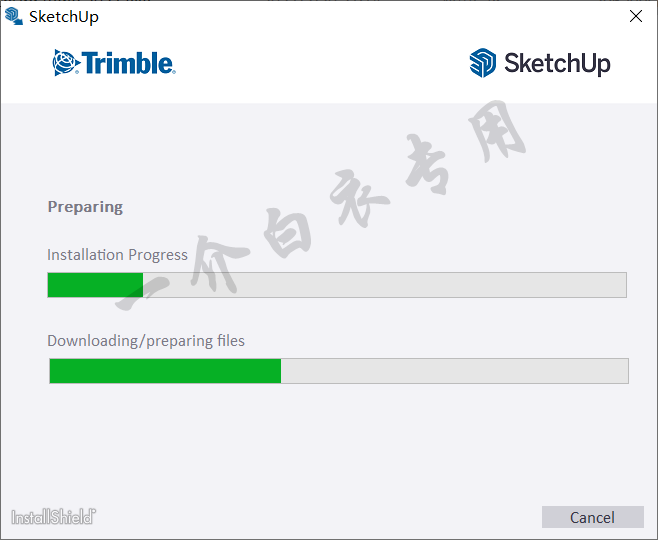This screenshot has width=658, height=540.
Task: Close the SketchUp installer window
Action: click(636, 16)
